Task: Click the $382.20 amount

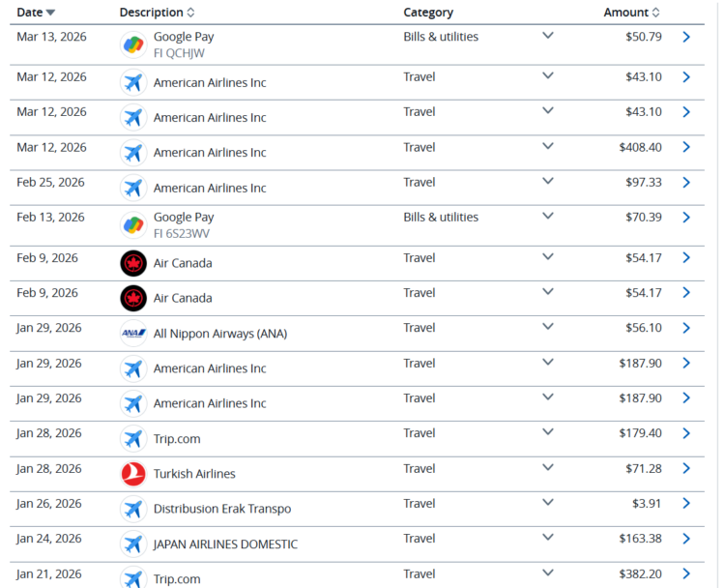Action: (640, 574)
